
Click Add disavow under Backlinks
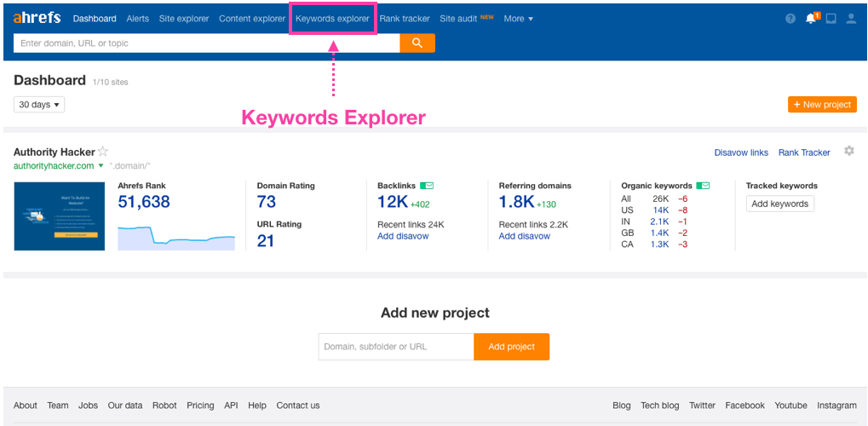point(403,236)
